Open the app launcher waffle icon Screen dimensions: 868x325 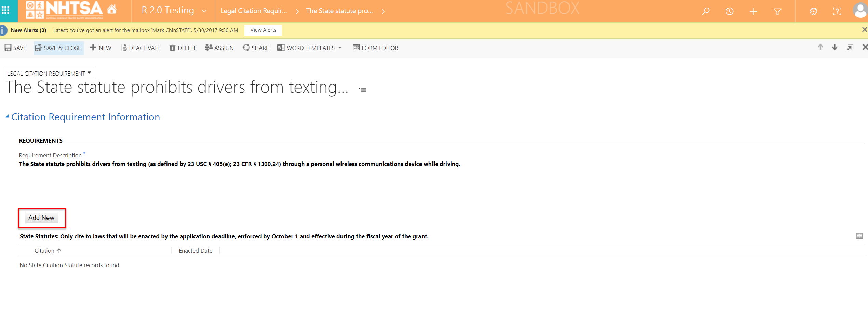[5, 11]
